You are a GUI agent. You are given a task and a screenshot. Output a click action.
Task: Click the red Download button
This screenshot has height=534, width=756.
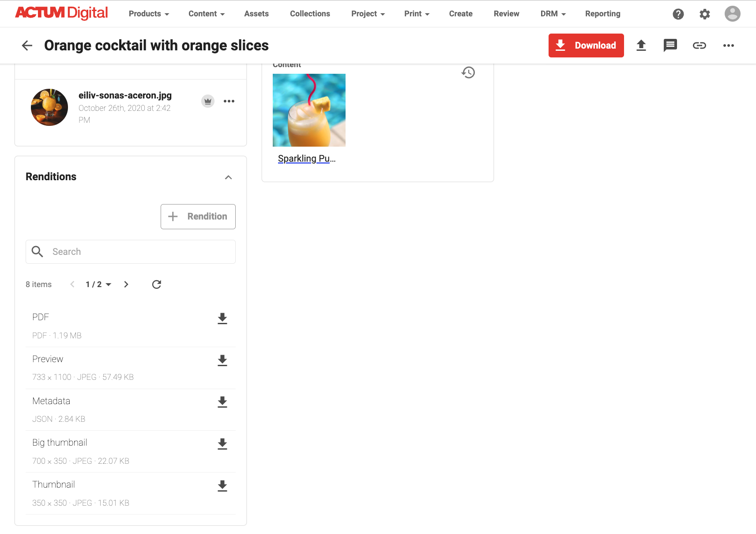pos(586,45)
